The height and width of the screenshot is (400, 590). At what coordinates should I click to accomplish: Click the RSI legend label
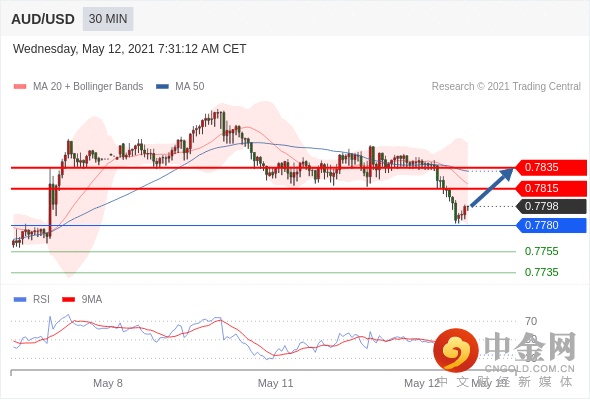coord(41,300)
